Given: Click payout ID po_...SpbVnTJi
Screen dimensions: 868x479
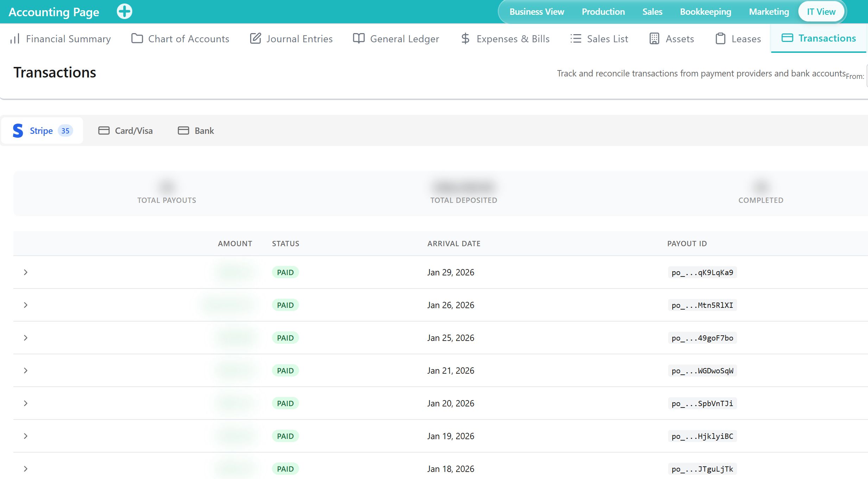Looking at the screenshot, I should point(702,403).
